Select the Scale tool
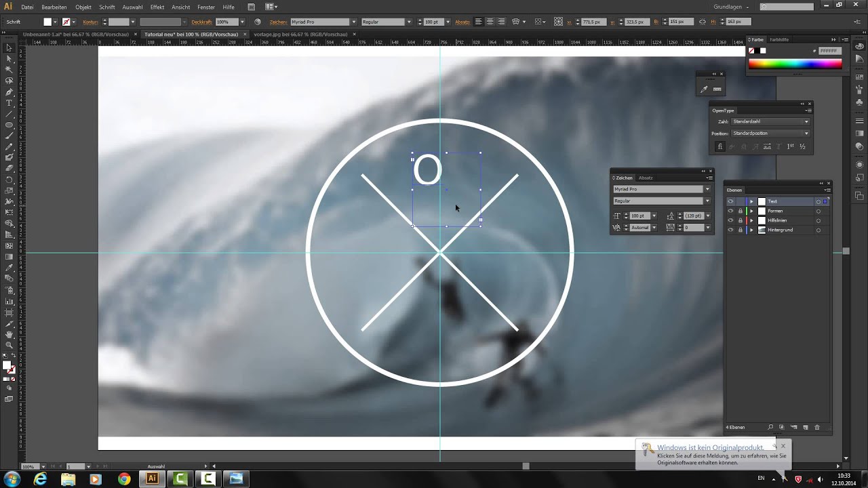Viewport: 868px width, 488px height. click(x=9, y=190)
